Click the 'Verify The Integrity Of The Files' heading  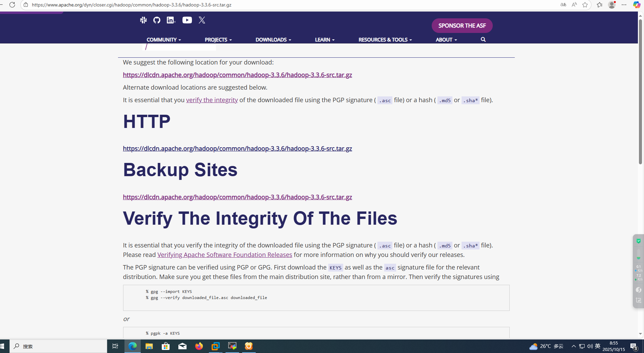(260, 218)
